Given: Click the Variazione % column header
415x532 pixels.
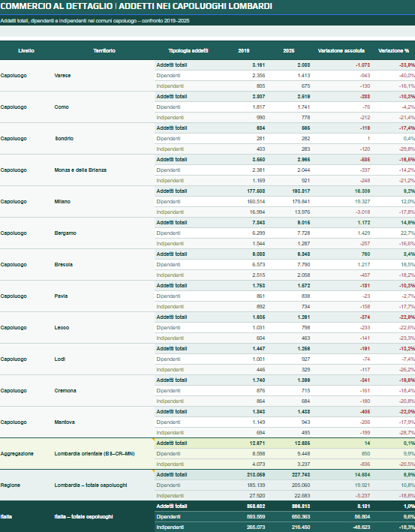Looking at the screenshot, I should click(394, 50).
